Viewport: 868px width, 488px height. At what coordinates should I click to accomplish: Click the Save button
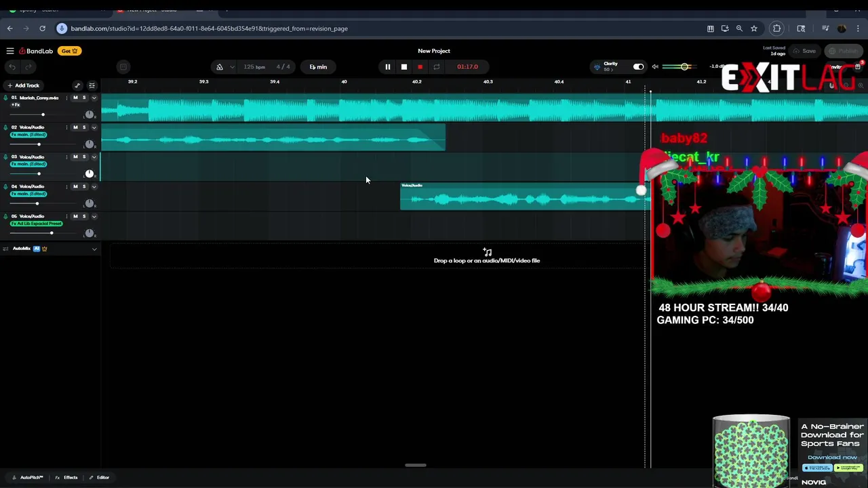804,51
